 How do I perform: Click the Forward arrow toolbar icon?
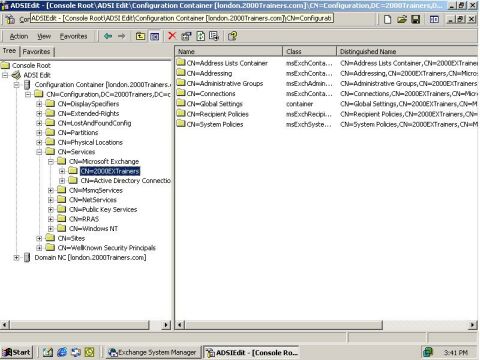(122, 36)
